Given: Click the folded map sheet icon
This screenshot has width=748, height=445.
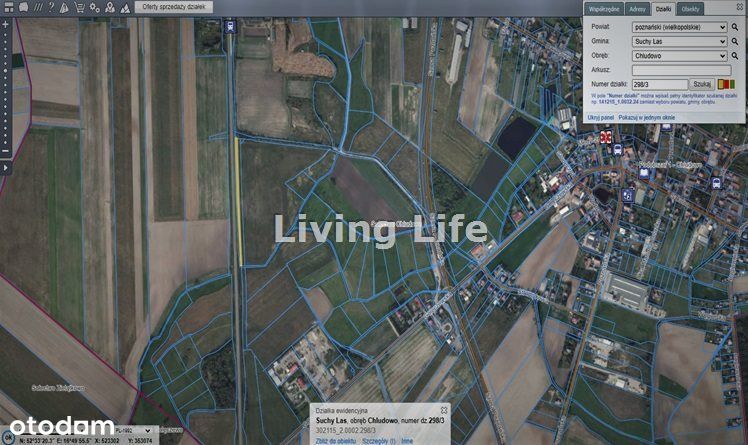Looking at the screenshot, I should click(x=64, y=7).
